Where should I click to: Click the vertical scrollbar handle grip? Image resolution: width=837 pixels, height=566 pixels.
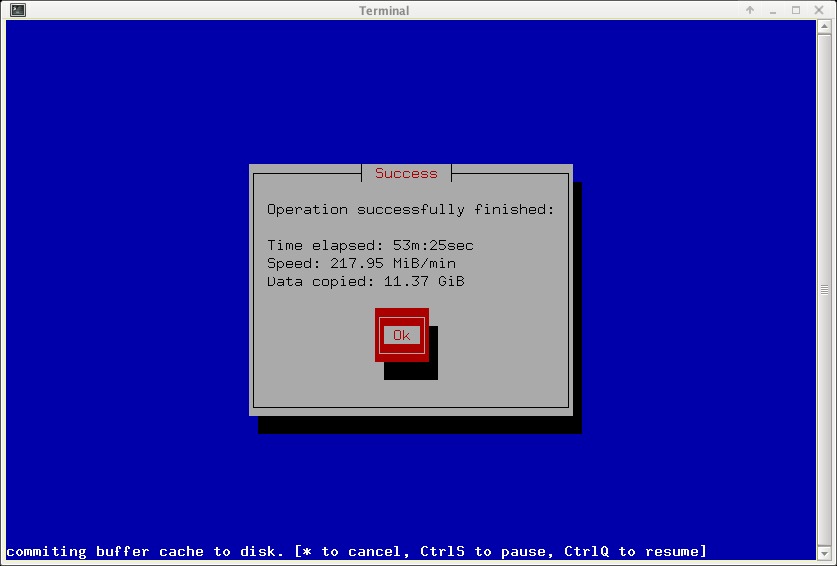[824, 289]
